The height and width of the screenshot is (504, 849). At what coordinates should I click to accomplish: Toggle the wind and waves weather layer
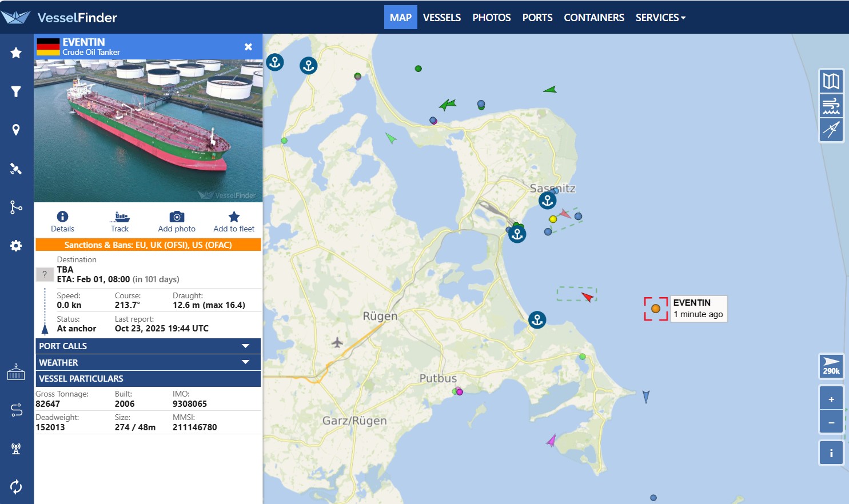pos(831,106)
